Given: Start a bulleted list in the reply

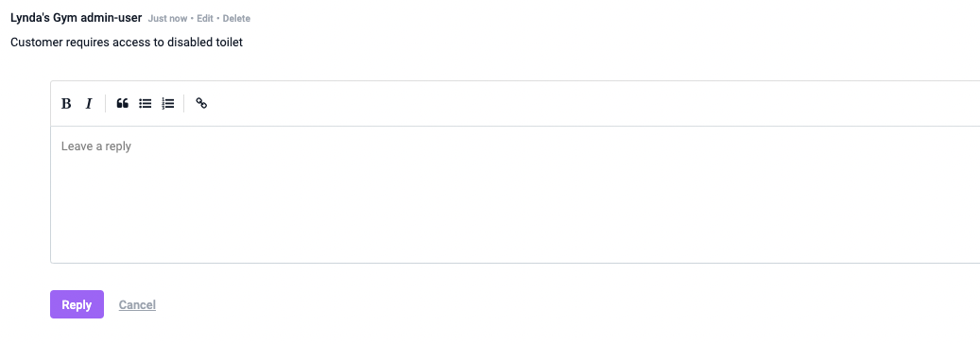Looking at the screenshot, I should click(x=145, y=104).
